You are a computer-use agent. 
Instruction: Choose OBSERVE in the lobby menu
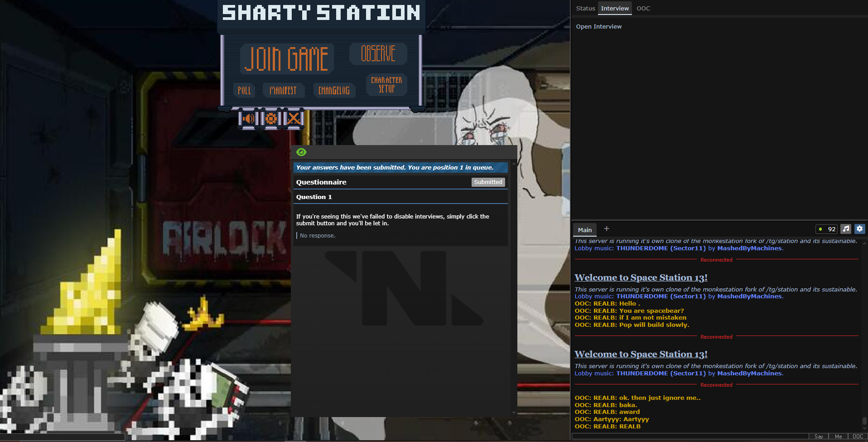click(x=378, y=53)
